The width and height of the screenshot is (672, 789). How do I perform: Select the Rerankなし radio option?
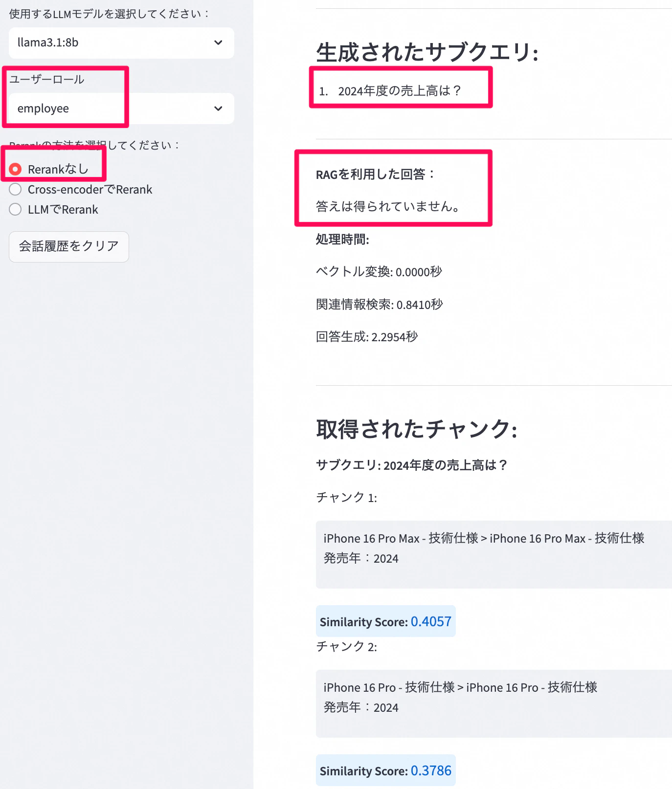(x=49, y=169)
